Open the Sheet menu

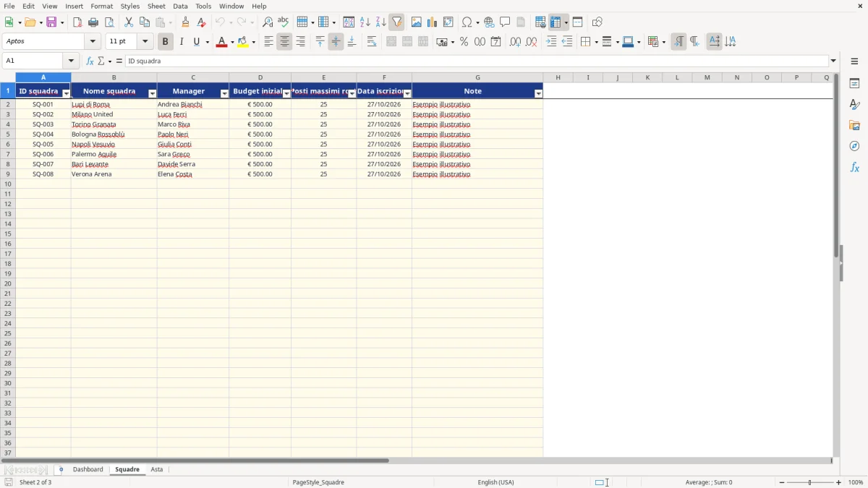click(x=156, y=6)
